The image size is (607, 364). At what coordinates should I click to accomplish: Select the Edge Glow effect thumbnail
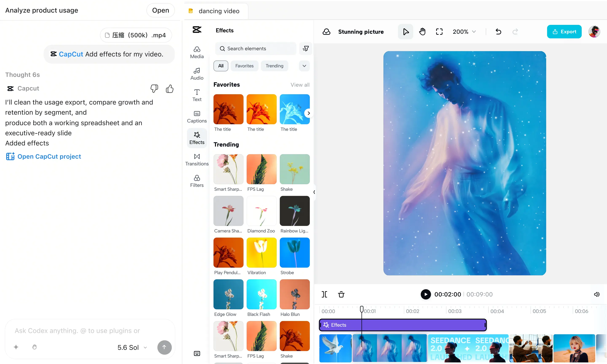[x=228, y=294]
